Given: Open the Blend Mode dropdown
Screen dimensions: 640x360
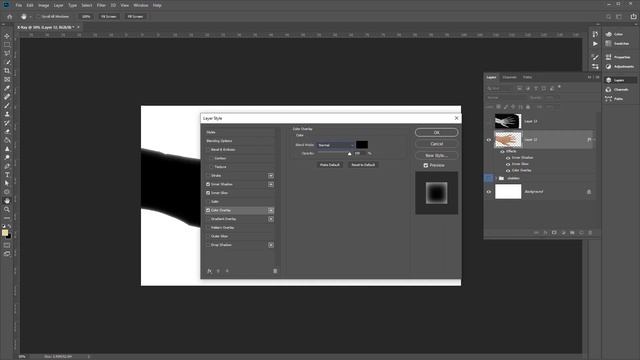Looking at the screenshot, I should pyautogui.click(x=336, y=145).
